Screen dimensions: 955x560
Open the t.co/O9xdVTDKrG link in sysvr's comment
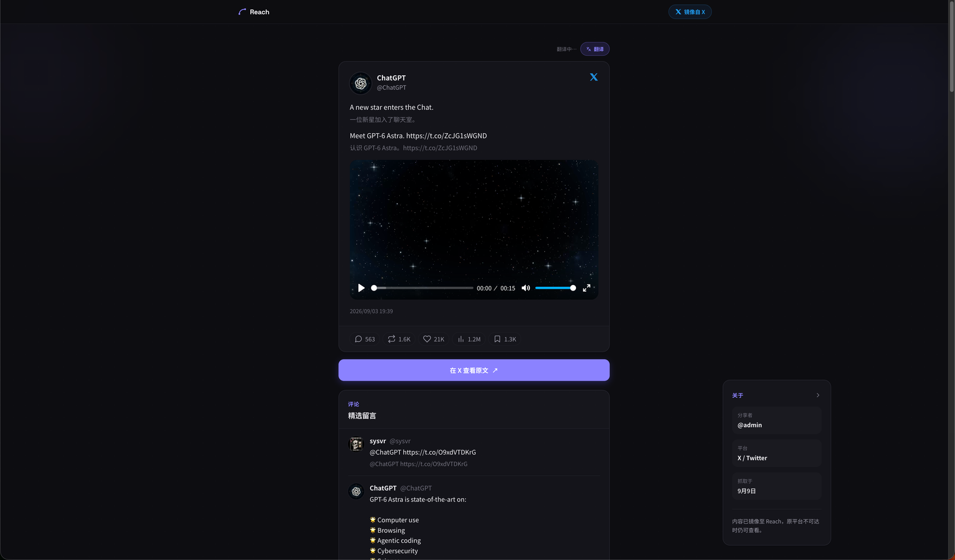point(439,453)
